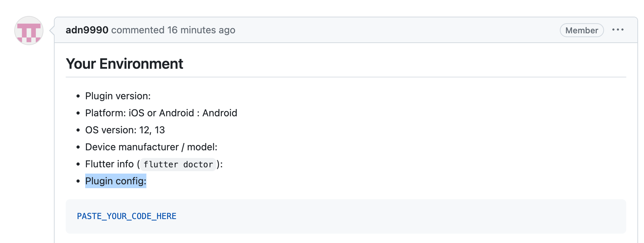Click the 'OS version: 12, 13' entry

click(x=125, y=130)
